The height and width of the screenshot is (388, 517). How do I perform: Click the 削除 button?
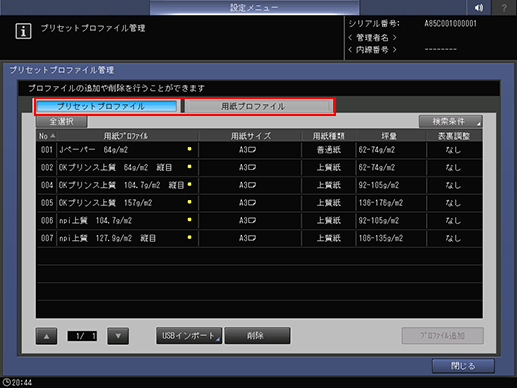point(257,336)
